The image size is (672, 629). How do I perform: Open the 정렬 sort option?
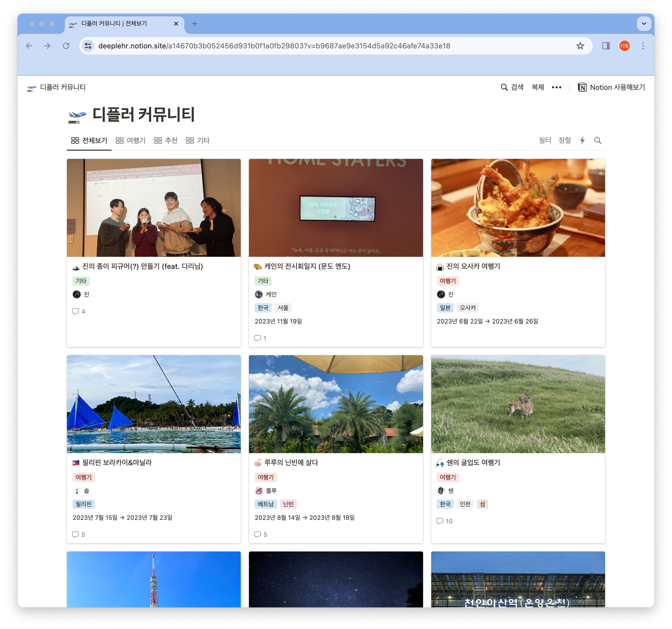pos(564,140)
